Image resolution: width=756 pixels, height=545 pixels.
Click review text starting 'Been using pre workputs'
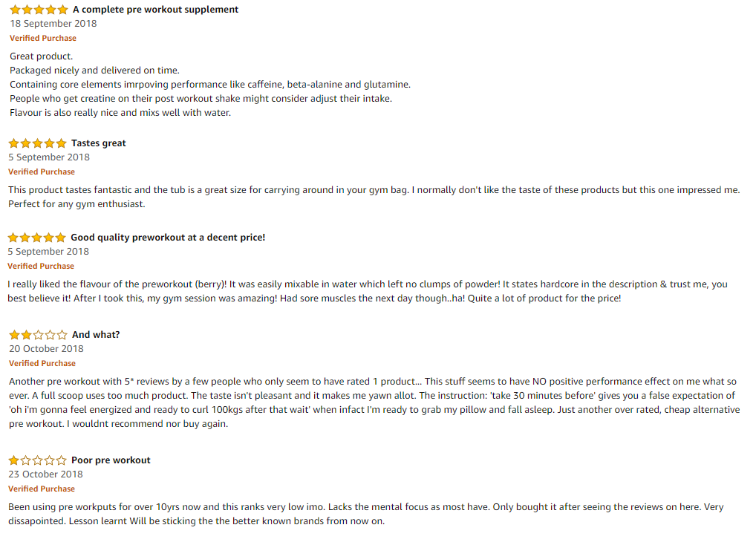coord(366,514)
